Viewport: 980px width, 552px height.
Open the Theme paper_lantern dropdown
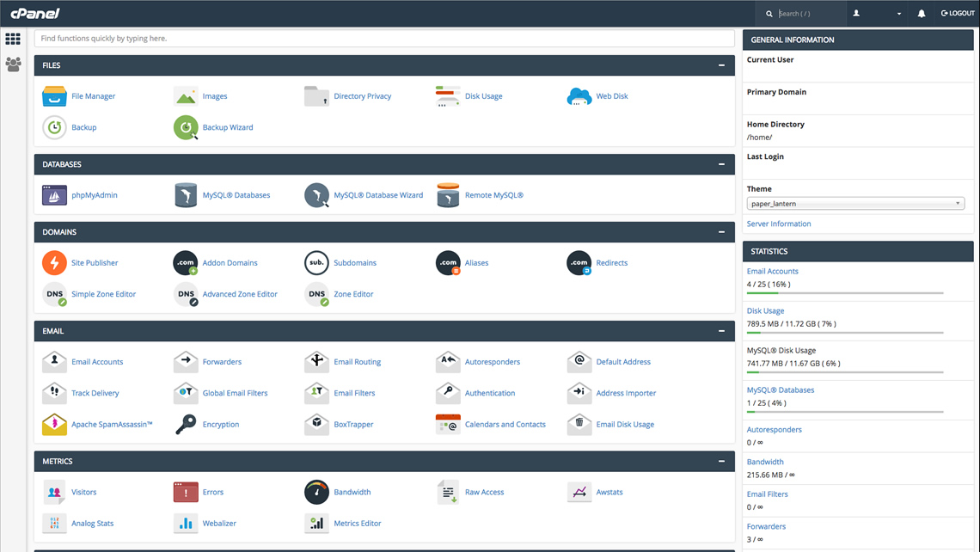855,203
